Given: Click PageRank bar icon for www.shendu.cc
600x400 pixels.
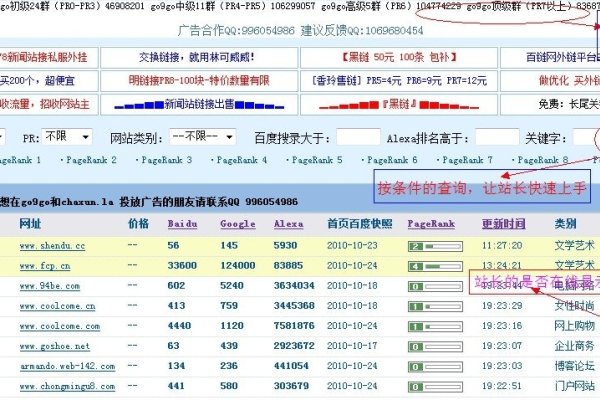Looking at the screenshot, I should pos(435,247).
